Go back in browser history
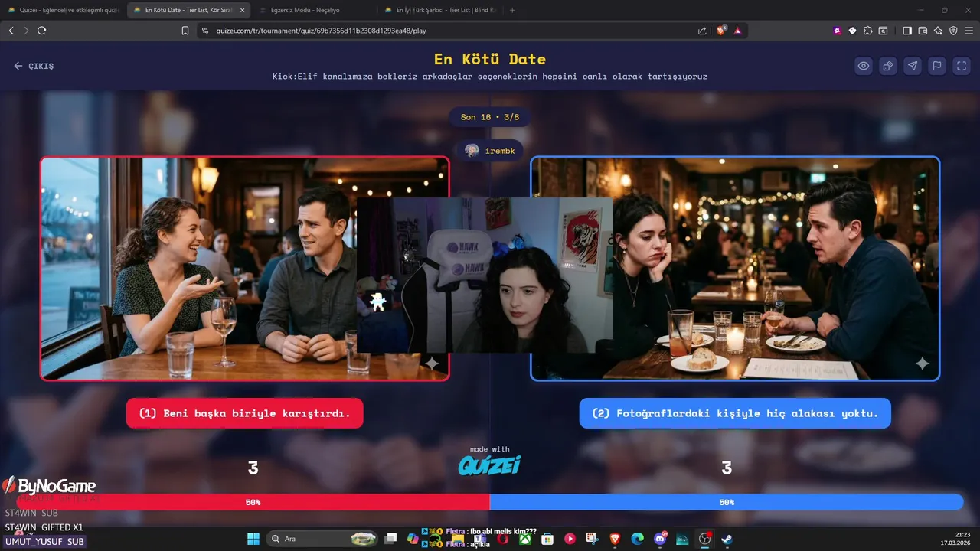The image size is (980, 551). [11, 31]
